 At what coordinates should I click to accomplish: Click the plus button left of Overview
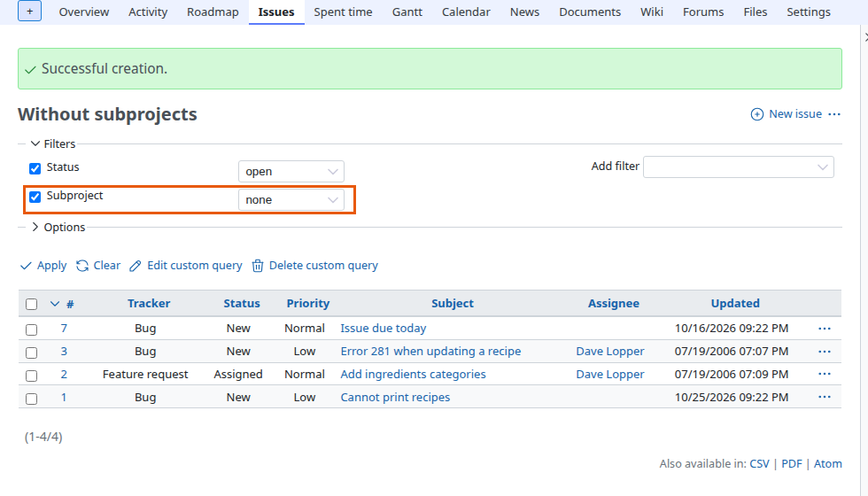pos(29,11)
